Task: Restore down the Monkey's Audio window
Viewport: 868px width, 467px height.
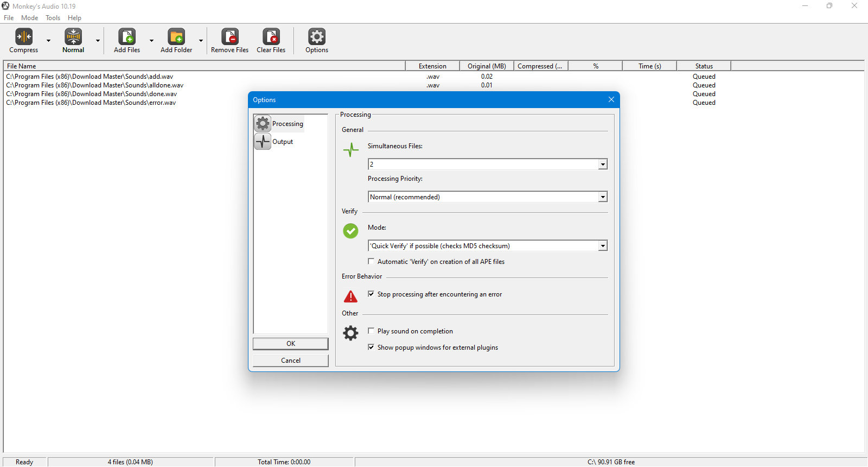Action: tap(829, 6)
